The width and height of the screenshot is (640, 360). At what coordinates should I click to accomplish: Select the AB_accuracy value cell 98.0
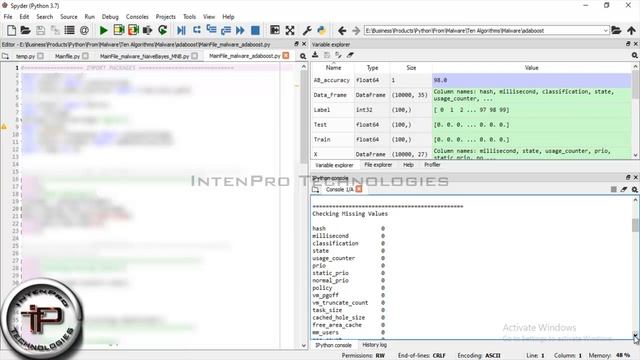[531, 80]
